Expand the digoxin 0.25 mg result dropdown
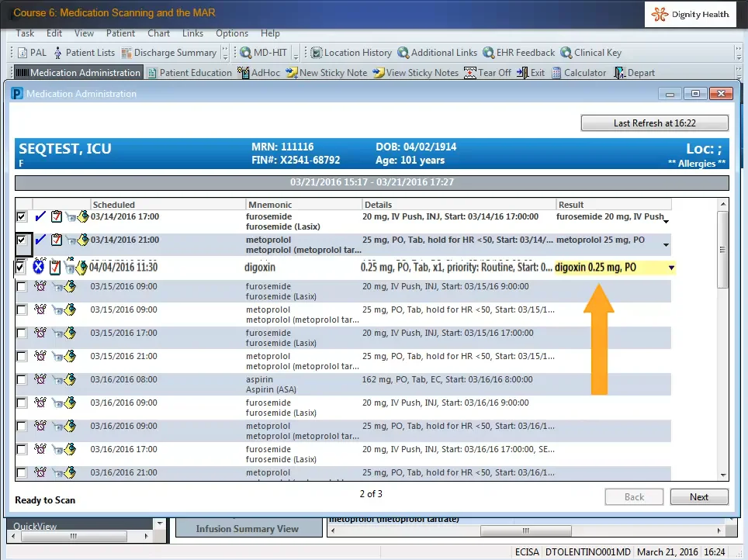The width and height of the screenshot is (748, 560). click(671, 268)
